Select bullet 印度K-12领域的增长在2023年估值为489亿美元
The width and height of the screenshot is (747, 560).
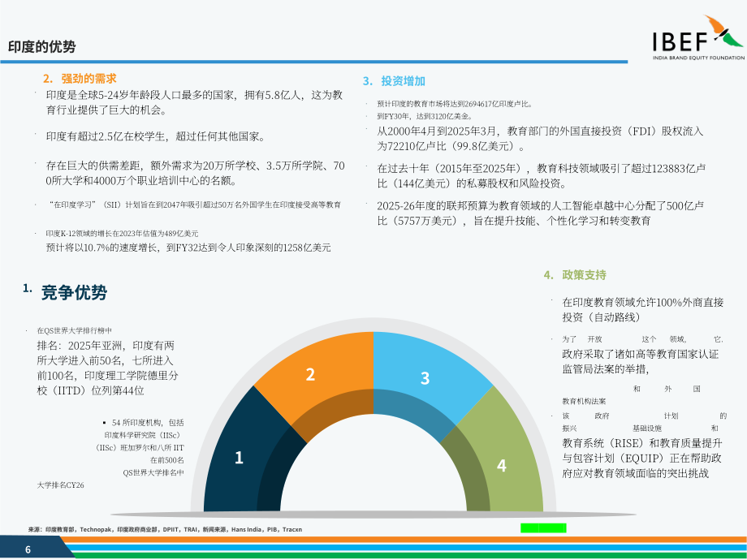point(122,234)
